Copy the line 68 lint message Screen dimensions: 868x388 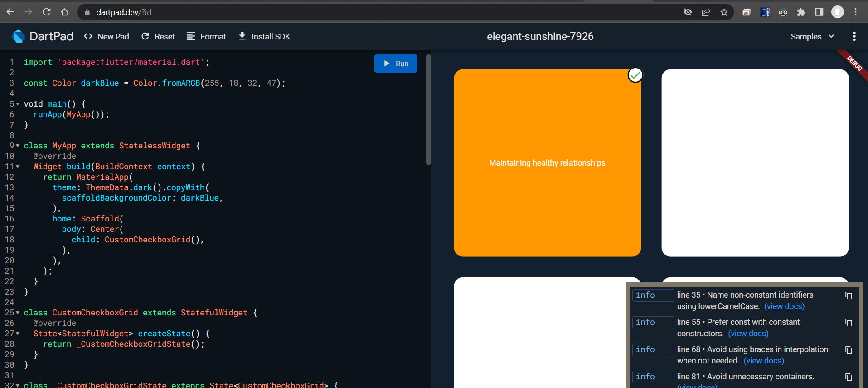(x=849, y=350)
